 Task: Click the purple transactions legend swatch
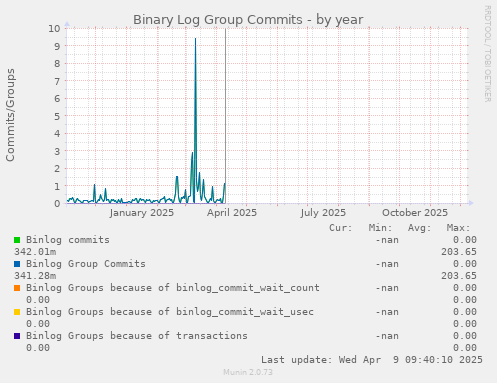pyautogui.click(x=17, y=336)
